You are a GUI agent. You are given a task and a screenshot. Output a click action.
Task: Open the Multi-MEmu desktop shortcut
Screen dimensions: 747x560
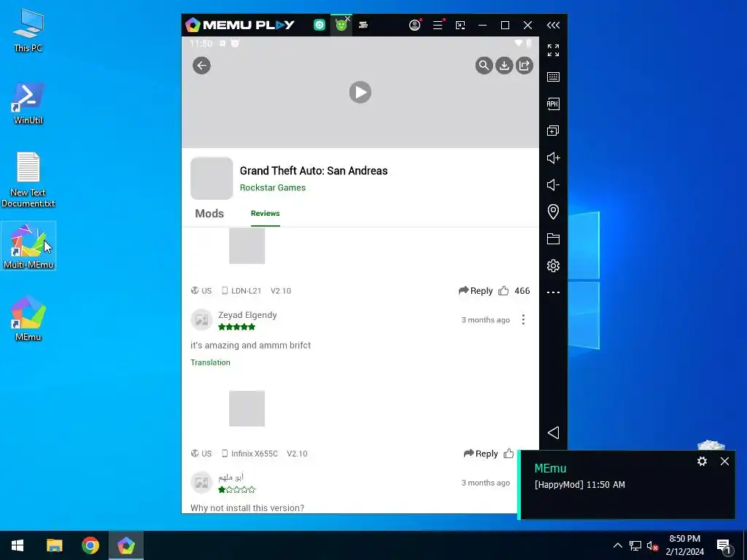click(x=28, y=246)
